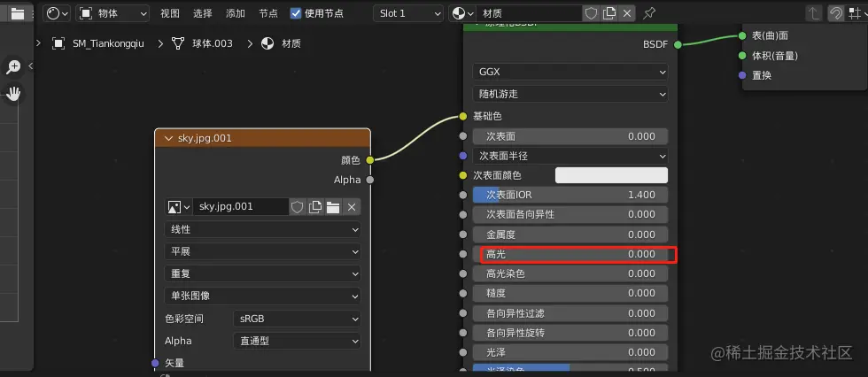Click the 材质 breadcrumb item
The height and width of the screenshot is (377, 868).
coord(281,43)
